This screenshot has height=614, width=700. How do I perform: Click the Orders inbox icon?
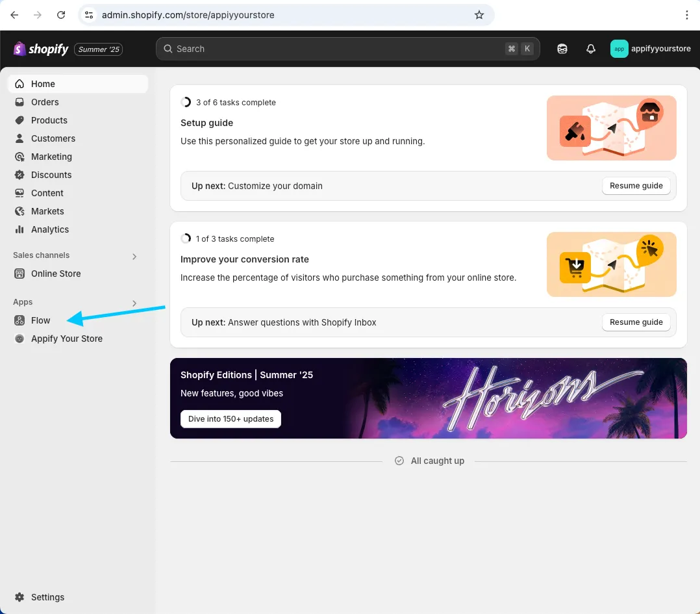(x=19, y=102)
